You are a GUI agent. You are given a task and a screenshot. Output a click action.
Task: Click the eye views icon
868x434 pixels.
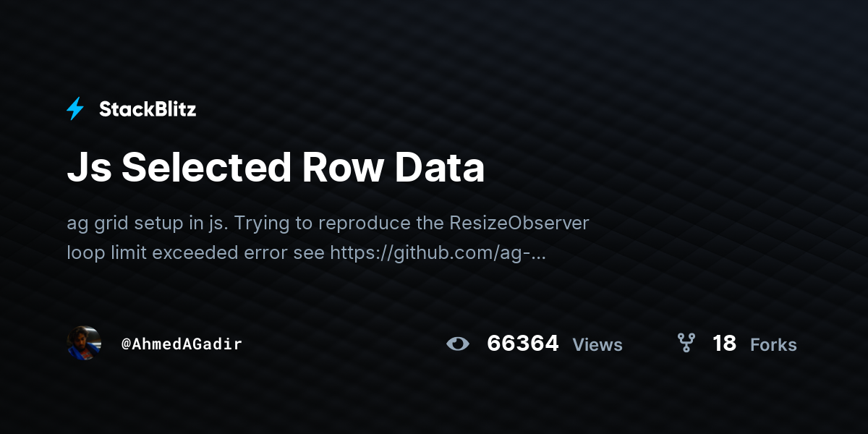click(x=458, y=344)
